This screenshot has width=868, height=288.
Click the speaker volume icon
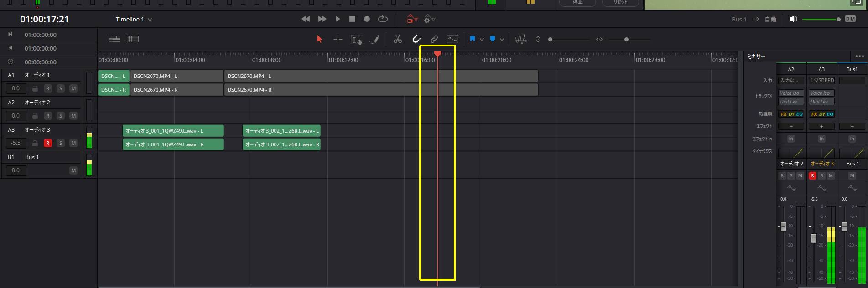(793, 19)
